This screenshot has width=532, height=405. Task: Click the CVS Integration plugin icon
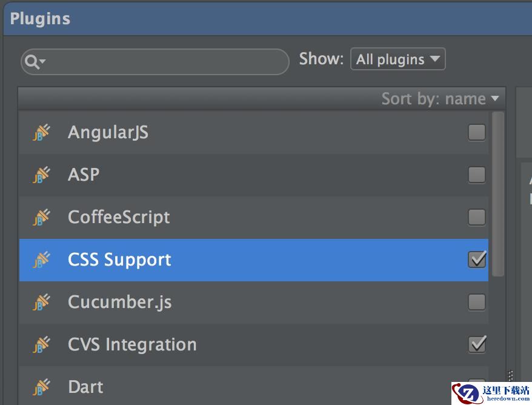[x=41, y=344]
